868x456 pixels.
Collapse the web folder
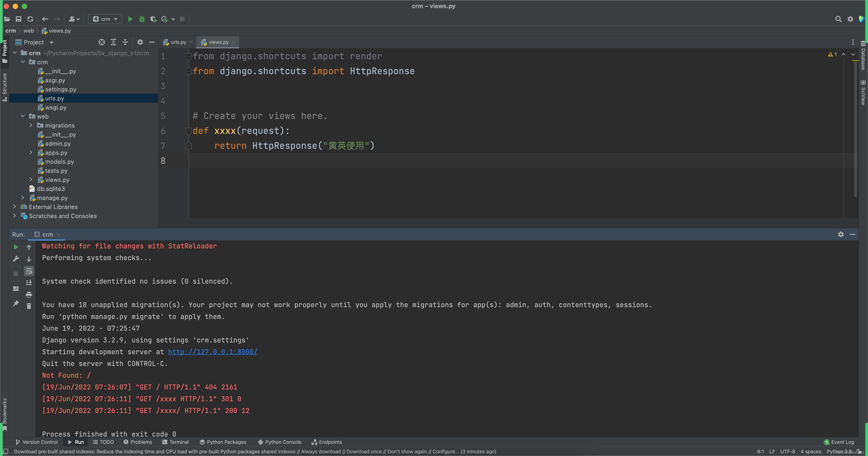click(x=23, y=116)
